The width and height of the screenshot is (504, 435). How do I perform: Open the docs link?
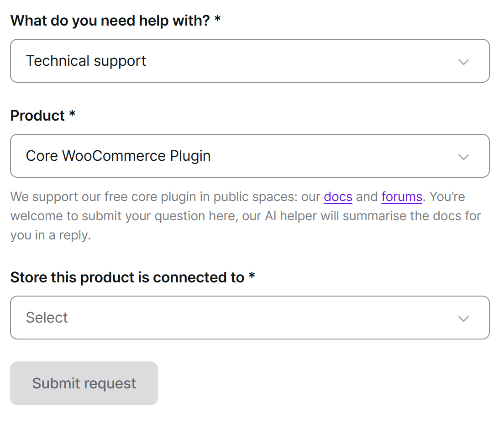338,196
